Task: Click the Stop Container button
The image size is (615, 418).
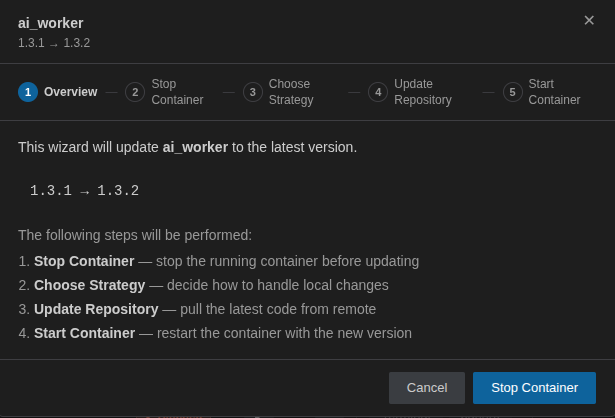Action: [534, 388]
